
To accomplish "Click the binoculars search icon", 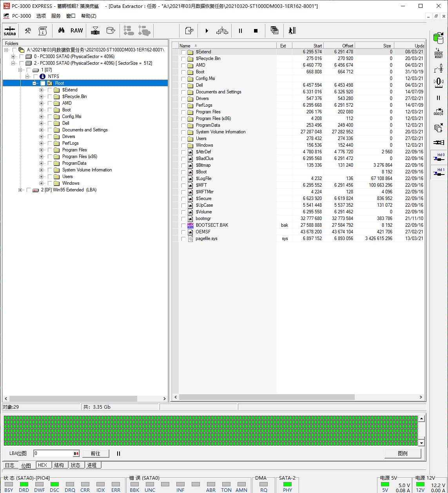I will (x=61, y=31).
